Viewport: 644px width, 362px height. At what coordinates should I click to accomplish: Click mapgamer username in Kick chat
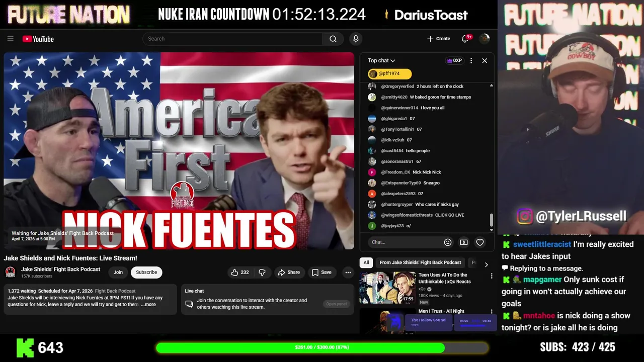(x=542, y=280)
